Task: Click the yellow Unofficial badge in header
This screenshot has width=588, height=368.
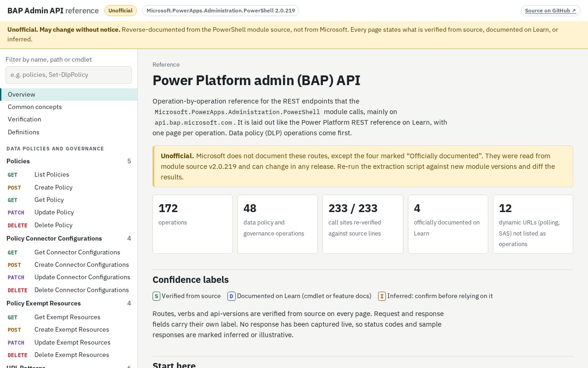Action: click(x=120, y=11)
